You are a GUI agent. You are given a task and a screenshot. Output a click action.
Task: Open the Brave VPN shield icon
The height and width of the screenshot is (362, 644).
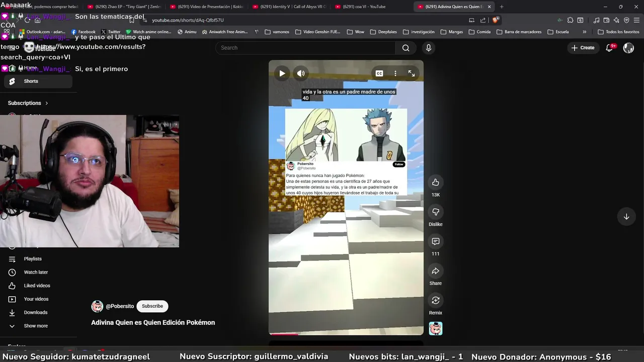pyautogui.click(x=626, y=20)
